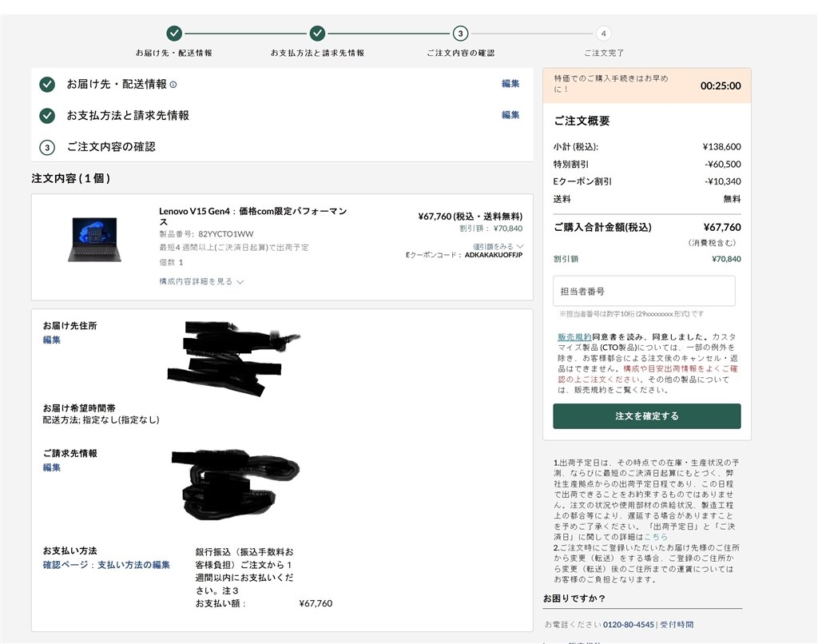Click 特別割引 amount -¥60,500
This screenshot has height=644, width=818.
tap(722, 164)
